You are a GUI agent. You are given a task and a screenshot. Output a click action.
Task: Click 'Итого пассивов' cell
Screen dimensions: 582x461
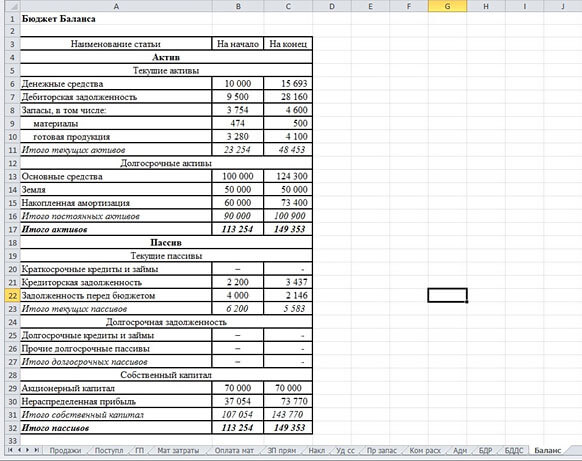point(116,428)
